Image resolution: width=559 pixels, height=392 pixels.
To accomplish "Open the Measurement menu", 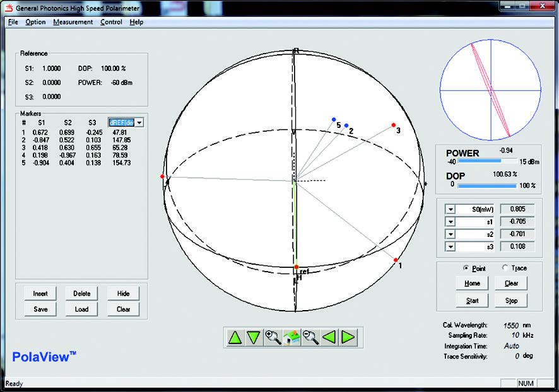I will click(x=73, y=22).
